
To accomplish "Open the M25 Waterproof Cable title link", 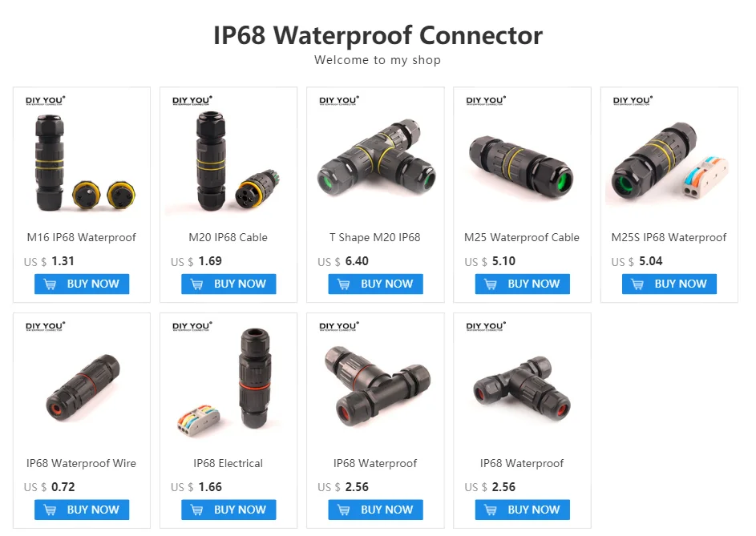I will (x=522, y=237).
